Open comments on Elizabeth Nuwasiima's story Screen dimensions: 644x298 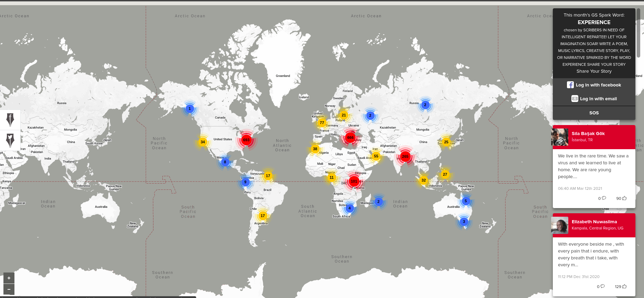click(602, 286)
